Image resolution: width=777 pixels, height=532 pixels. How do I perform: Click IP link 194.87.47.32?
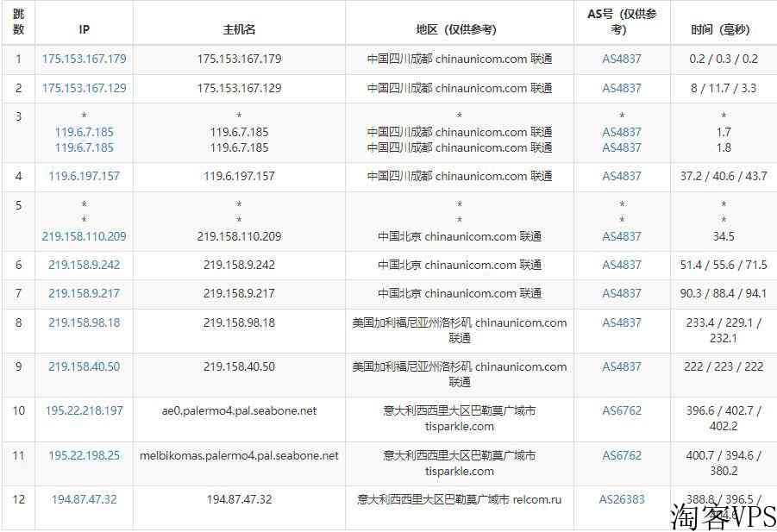84,499
